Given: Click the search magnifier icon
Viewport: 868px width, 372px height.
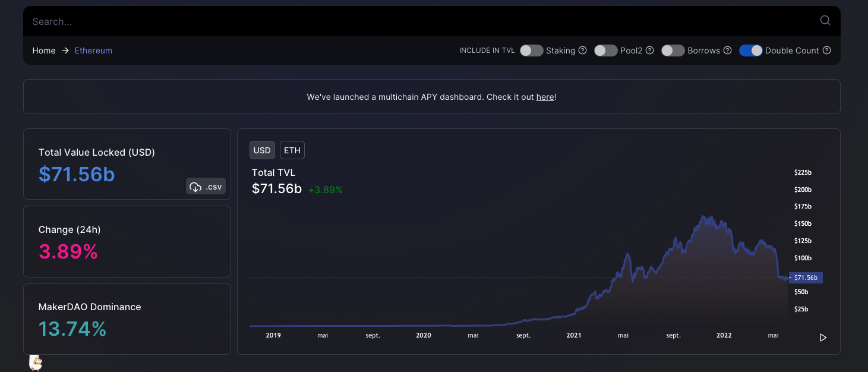Looking at the screenshot, I should point(825,21).
